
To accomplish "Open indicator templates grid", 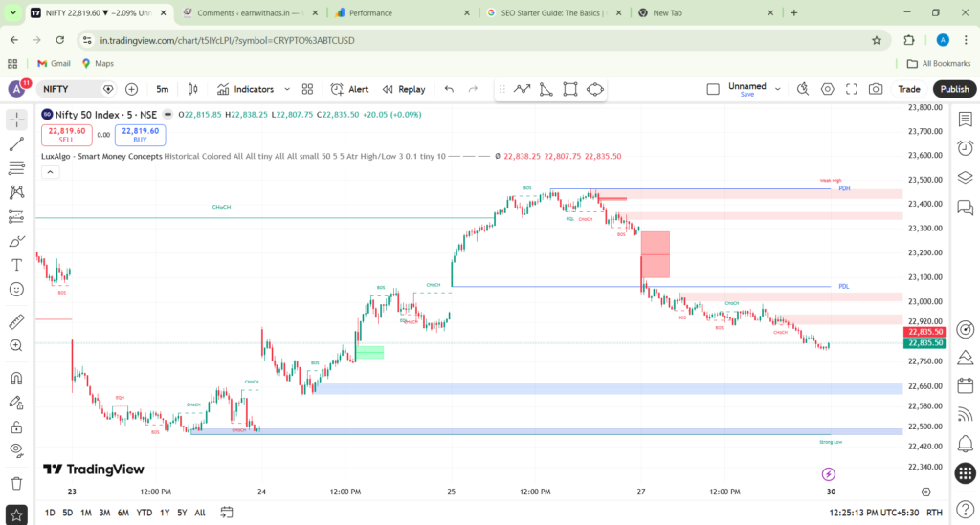I will (x=307, y=89).
